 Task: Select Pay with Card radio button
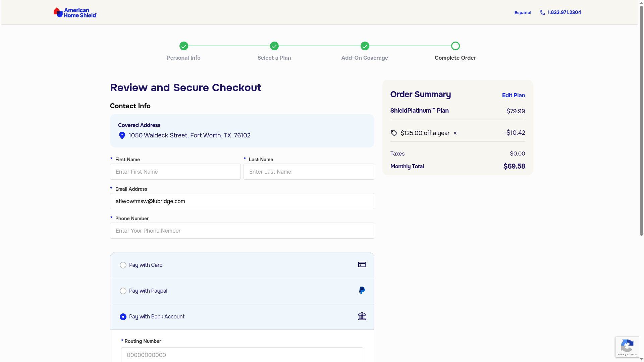[x=123, y=265]
